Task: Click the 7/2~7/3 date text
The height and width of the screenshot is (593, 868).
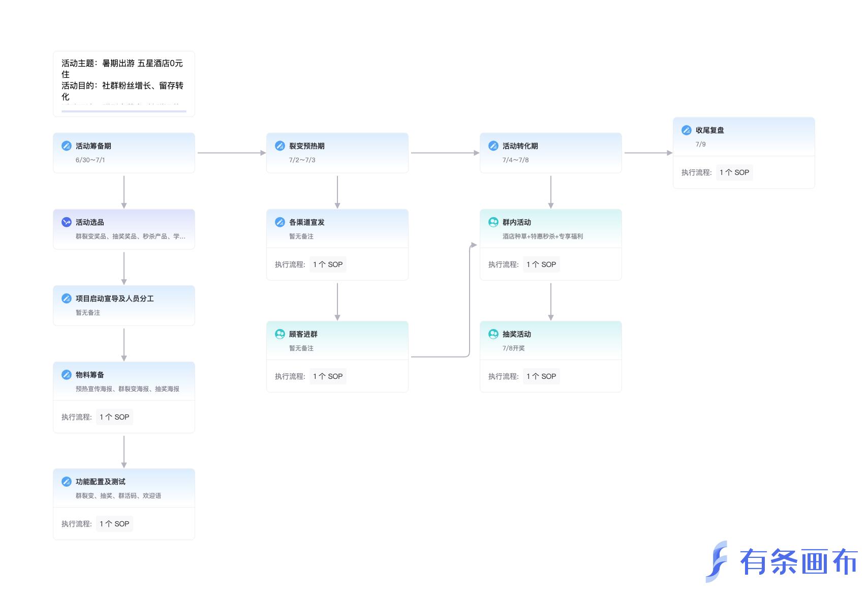Action: (302, 160)
